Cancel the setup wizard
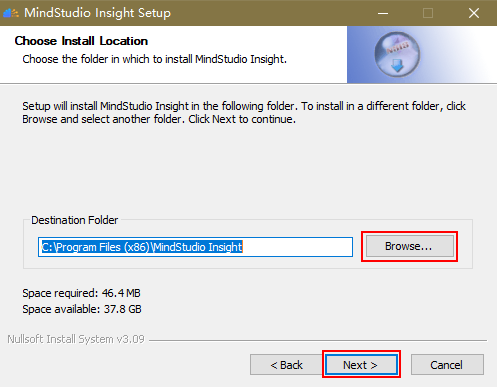497x387 pixels. [x=447, y=365]
